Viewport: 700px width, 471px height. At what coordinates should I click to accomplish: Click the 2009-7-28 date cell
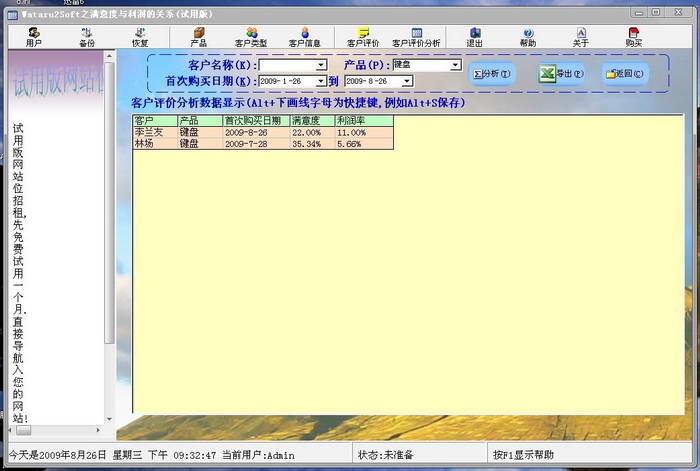[256, 143]
